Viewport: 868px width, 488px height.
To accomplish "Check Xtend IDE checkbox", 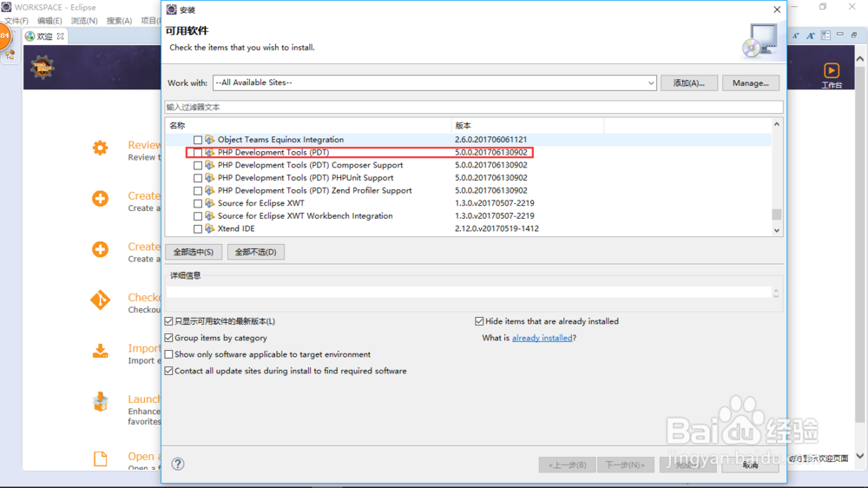I will pyautogui.click(x=198, y=228).
